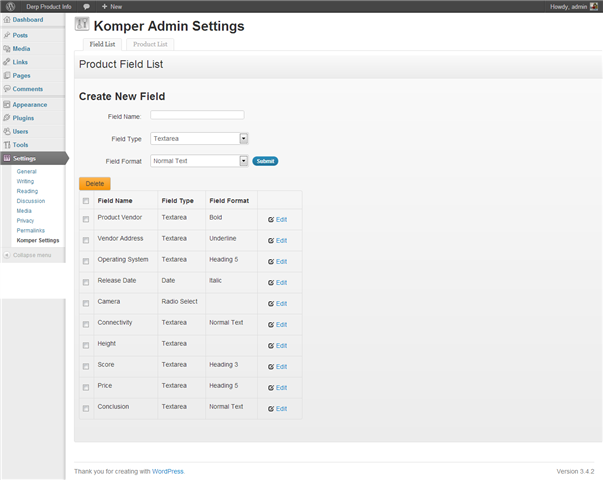Click the WordPress logo icon
This screenshot has height=480, width=603.
coord(10,7)
